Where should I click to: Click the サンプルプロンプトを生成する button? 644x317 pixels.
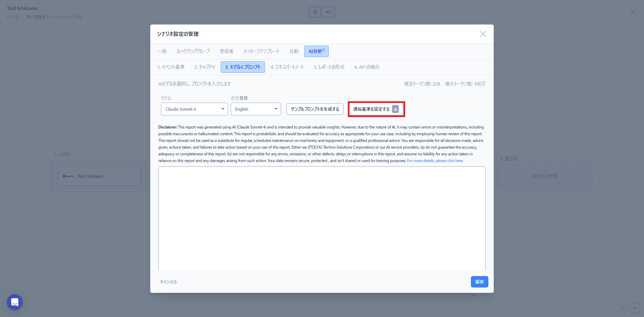pos(315,109)
